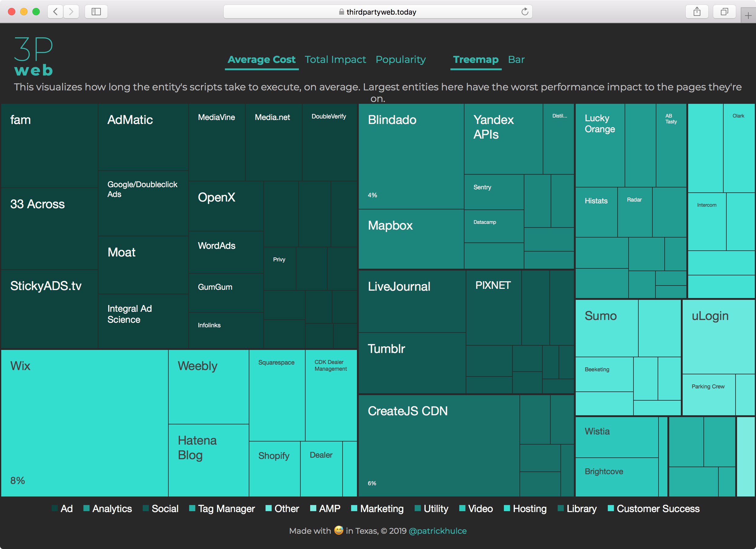Screen dimensions: 756x549
Task: Go back with Safari's back arrow
Action: pos(55,12)
